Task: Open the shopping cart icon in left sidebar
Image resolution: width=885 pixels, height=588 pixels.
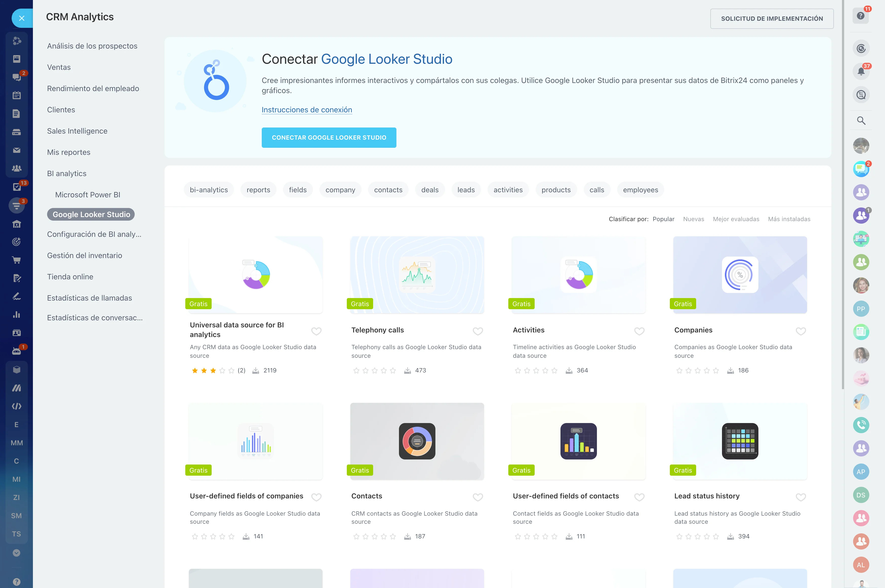Action: (x=16, y=260)
